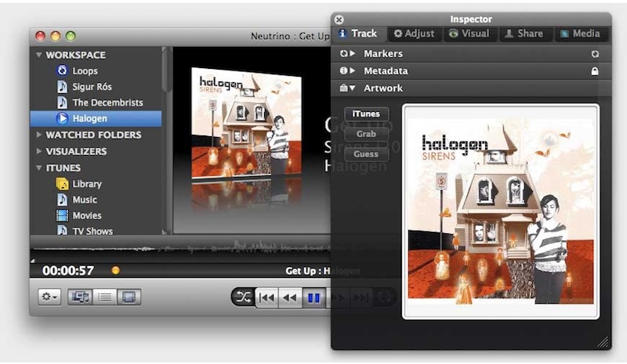Switch to list view
This screenshot has width=627, height=364.
tap(103, 297)
